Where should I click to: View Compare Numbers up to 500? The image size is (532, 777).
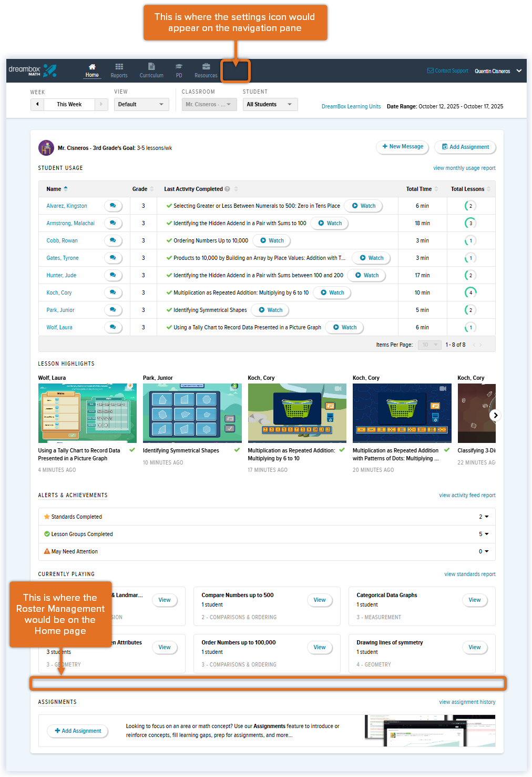pos(320,600)
